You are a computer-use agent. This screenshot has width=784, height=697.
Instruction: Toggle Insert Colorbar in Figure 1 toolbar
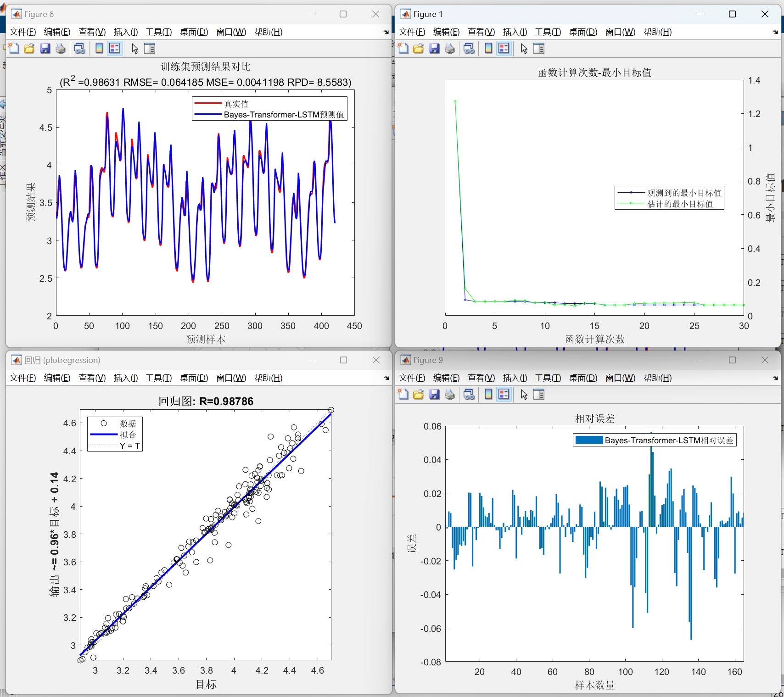[488, 48]
